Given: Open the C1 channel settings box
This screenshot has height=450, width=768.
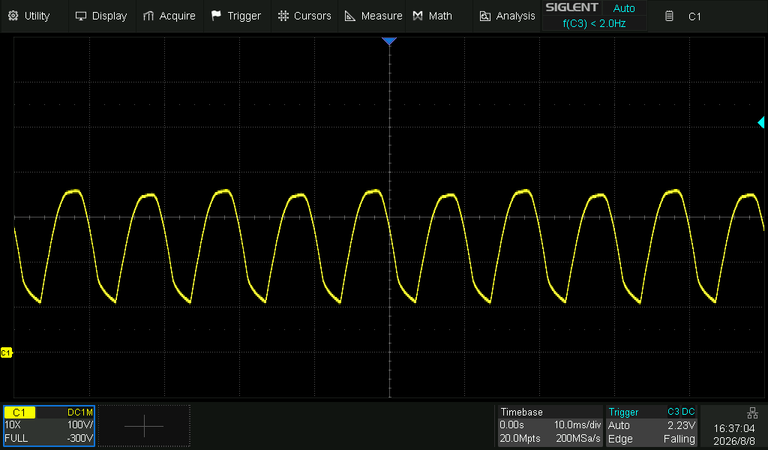Looking at the screenshot, I should [x=48, y=426].
